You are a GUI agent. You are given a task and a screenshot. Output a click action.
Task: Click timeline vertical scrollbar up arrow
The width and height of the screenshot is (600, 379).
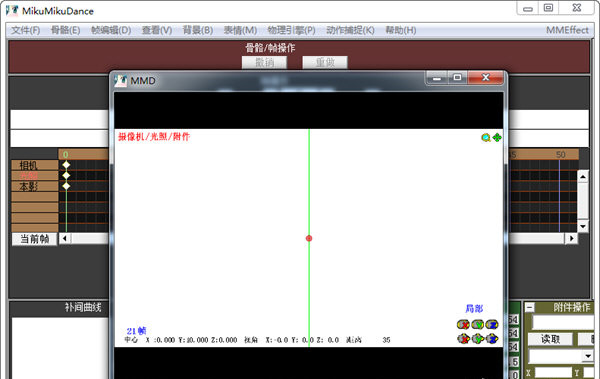coord(582,176)
